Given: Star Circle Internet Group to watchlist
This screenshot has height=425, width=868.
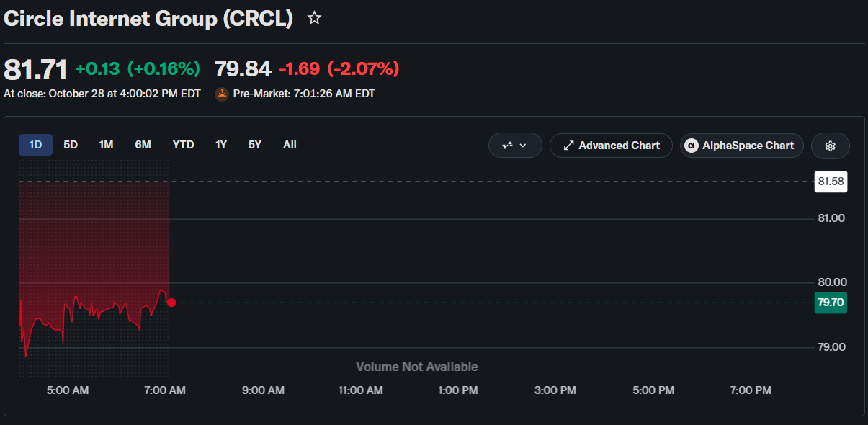Looking at the screenshot, I should pos(314,18).
